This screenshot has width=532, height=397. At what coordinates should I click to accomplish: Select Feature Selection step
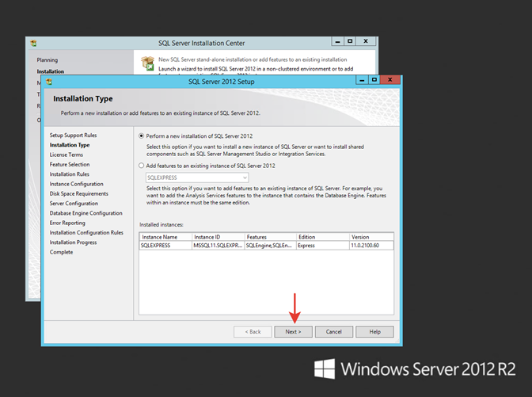point(70,164)
